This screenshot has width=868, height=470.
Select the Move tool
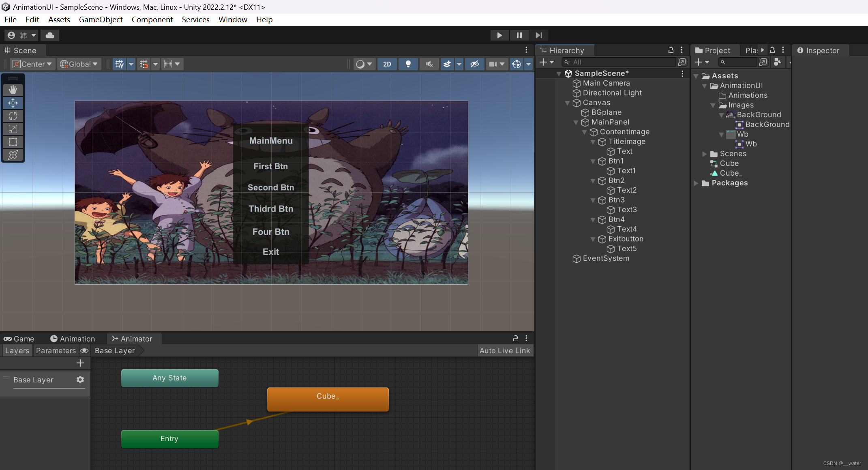point(13,103)
